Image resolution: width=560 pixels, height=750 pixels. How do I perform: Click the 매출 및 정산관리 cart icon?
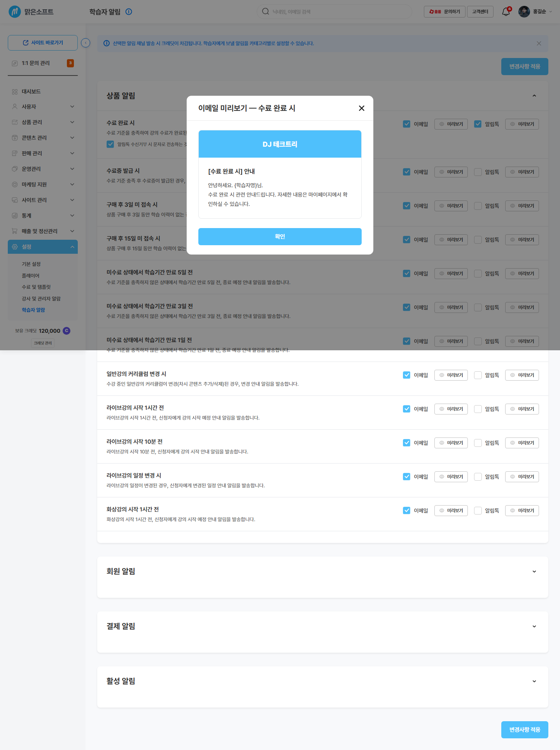pyautogui.click(x=15, y=231)
